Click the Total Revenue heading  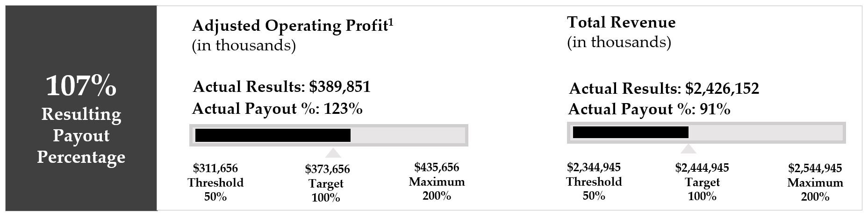(621, 22)
